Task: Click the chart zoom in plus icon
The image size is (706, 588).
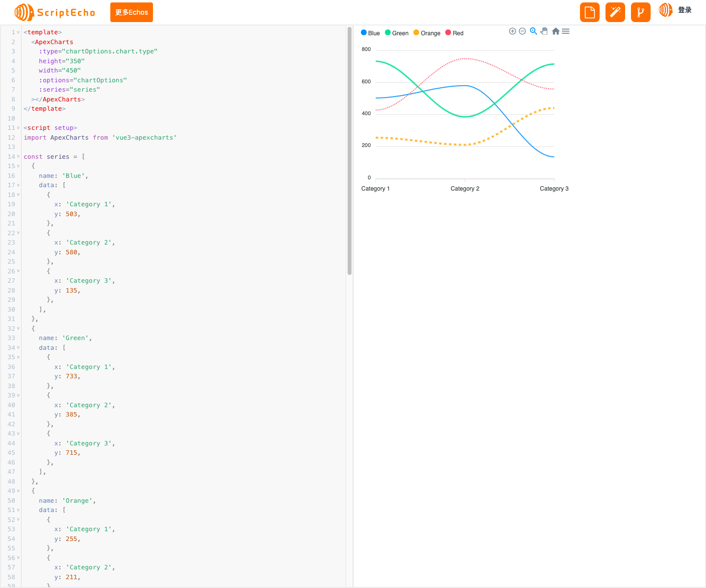Action: [x=512, y=31]
